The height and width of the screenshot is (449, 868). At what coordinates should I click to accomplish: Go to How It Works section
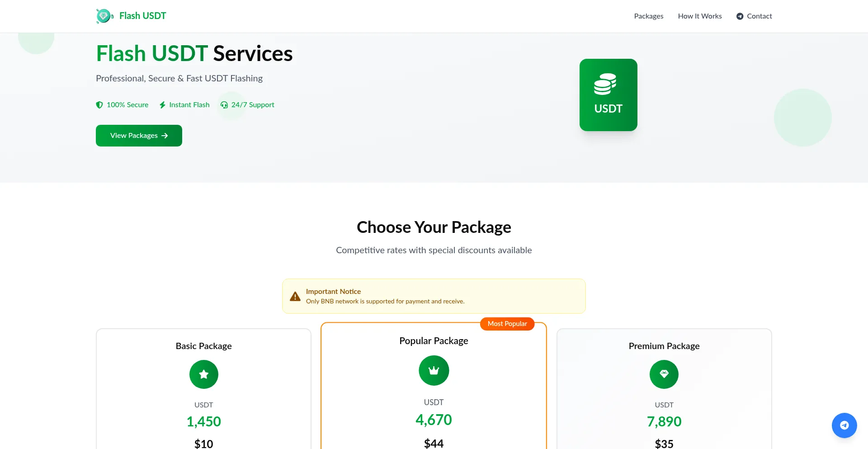pos(699,16)
